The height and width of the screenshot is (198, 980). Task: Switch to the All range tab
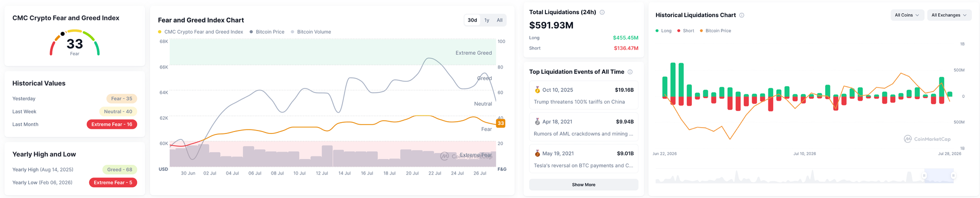(x=499, y=20)
